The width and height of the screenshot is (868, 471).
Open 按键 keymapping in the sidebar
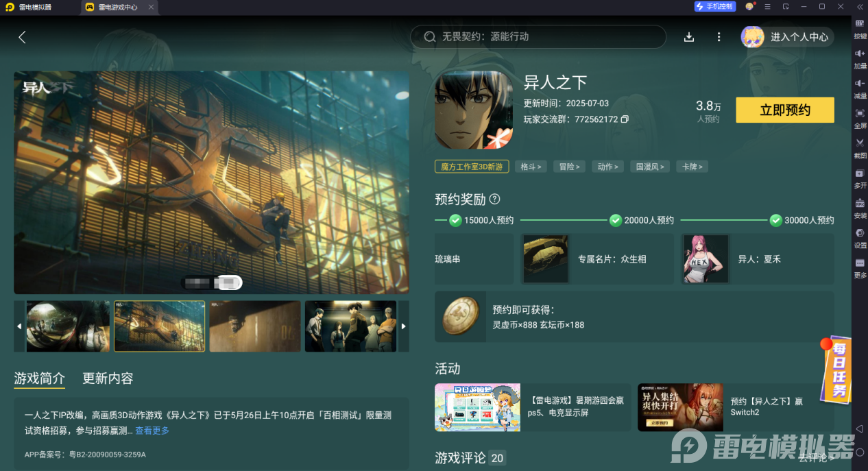pos(860,29)
